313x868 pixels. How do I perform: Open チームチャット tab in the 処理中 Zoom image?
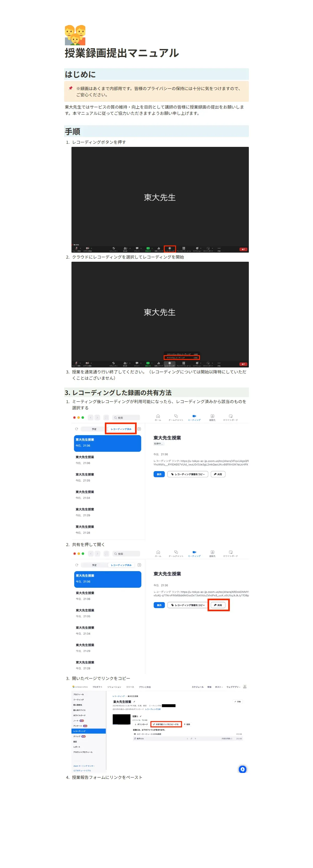pos(176,417)
